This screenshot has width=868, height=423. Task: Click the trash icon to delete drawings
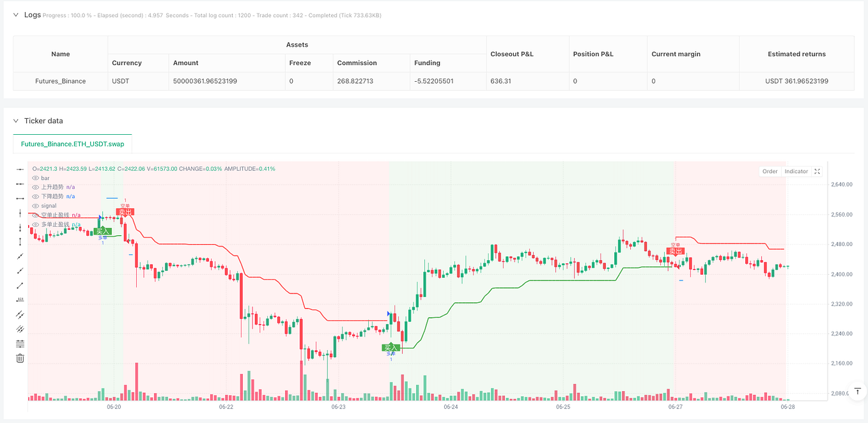click(x=19, y=358)
